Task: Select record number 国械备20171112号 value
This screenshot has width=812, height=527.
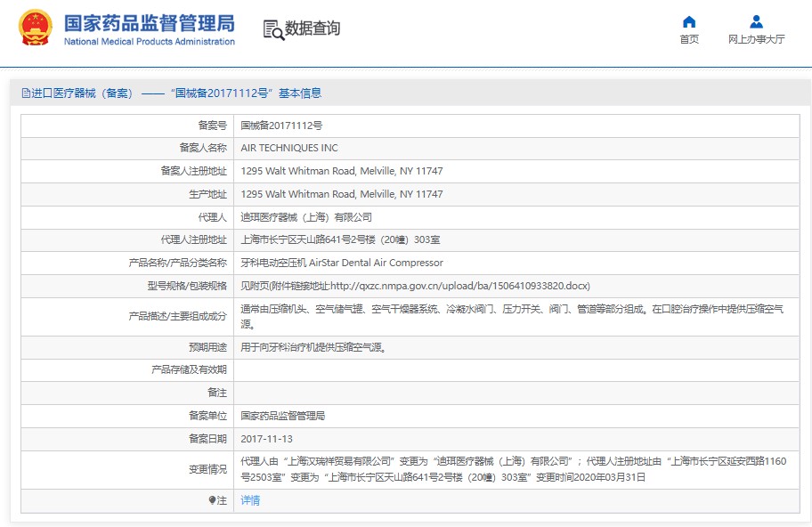Action: pyautogui.click(x=281, y=126)
